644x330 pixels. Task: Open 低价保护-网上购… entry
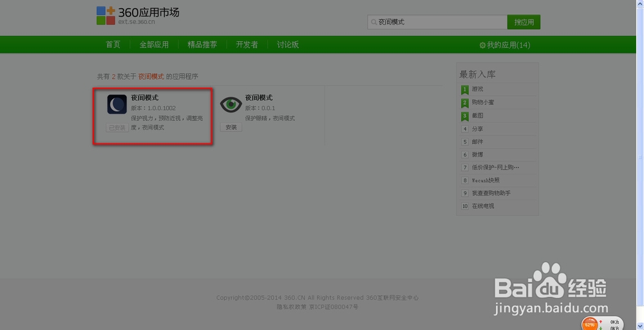coord(496,167)
